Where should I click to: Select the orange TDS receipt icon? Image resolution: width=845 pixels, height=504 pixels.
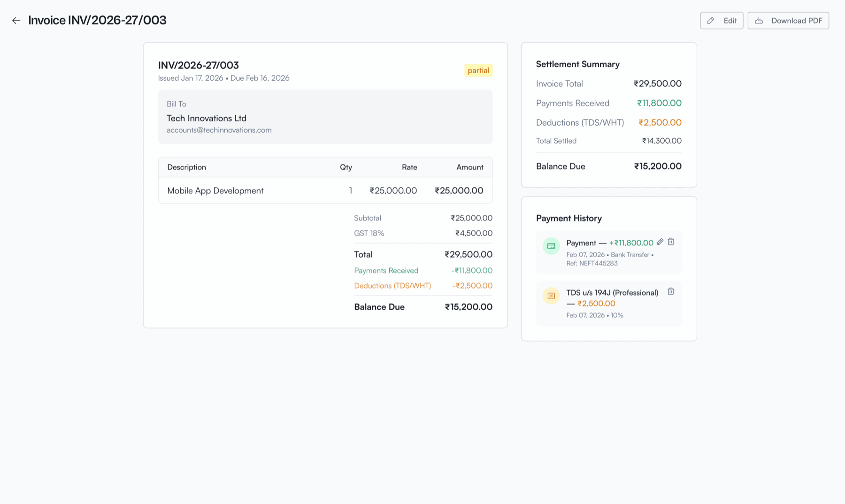point(551,296)
